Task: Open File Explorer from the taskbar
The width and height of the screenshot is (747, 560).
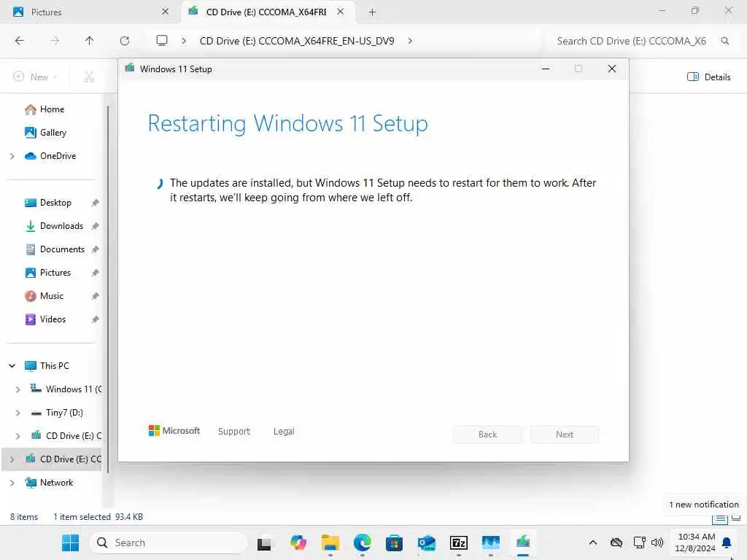Action: [x=330, y=542]
